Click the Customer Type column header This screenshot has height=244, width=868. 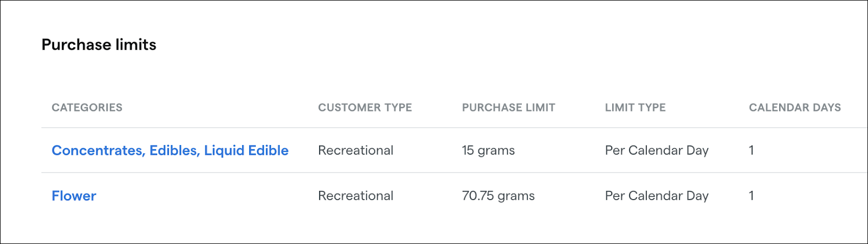tap(365, 108)
